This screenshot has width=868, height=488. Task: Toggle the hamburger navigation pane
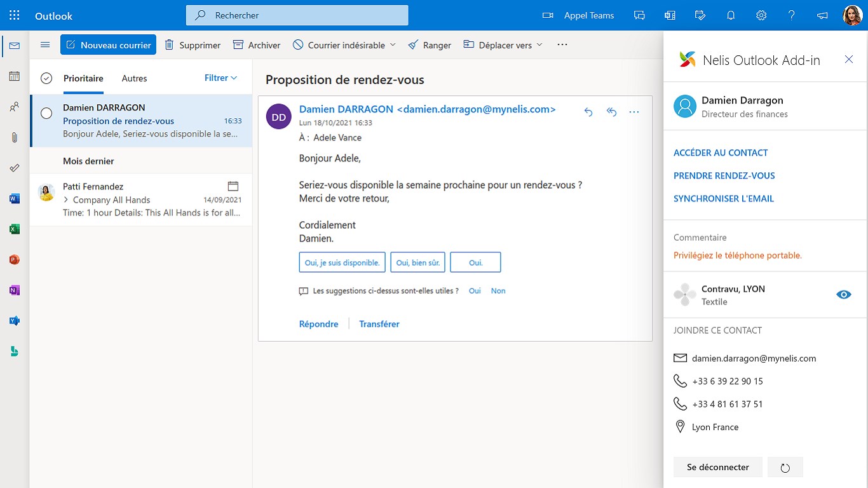tap(45, 44)
